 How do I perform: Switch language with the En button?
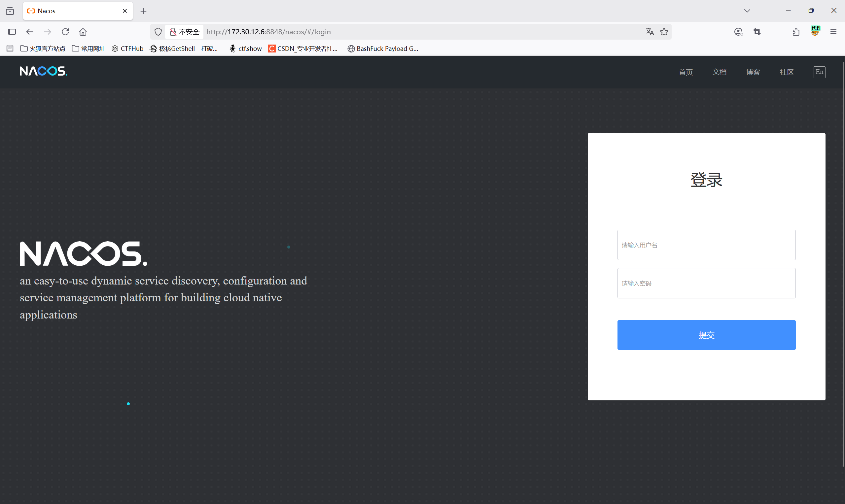click(x=819, y=72)
